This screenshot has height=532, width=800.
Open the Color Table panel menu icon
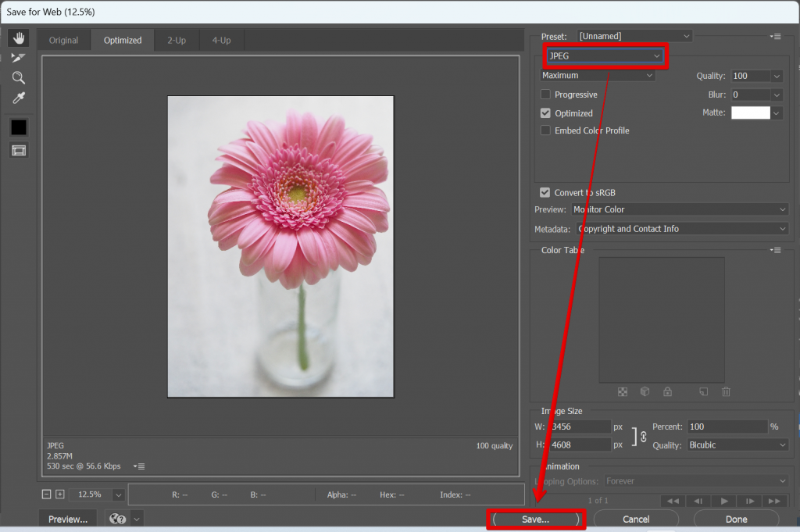coord(775,249)
